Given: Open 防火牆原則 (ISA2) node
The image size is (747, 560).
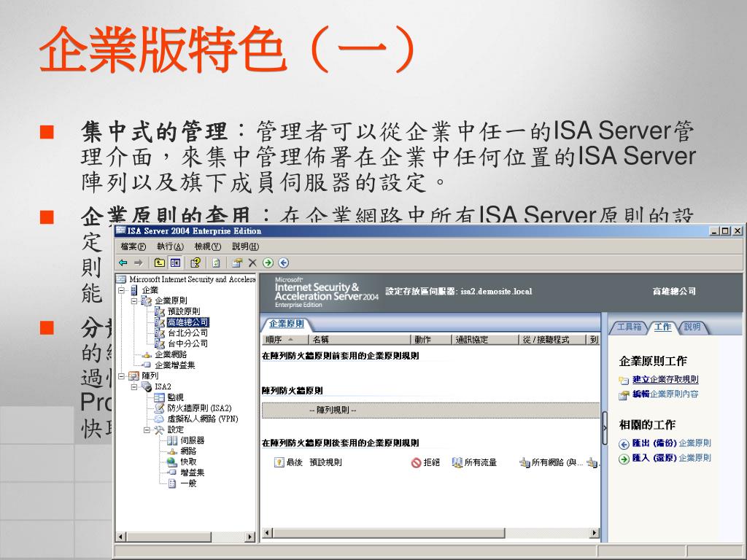Looking at the screenshot, I should [x=199, y=408].
